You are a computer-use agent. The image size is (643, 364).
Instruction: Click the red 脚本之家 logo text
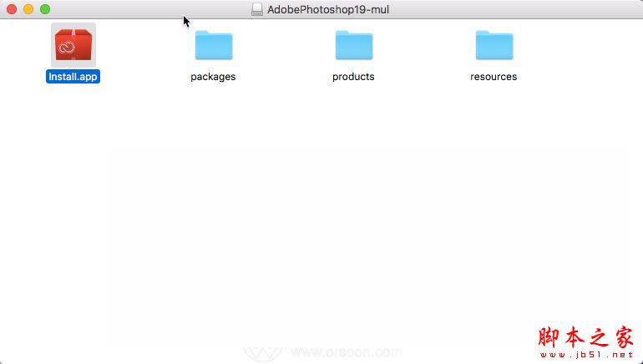pos(586,337)
